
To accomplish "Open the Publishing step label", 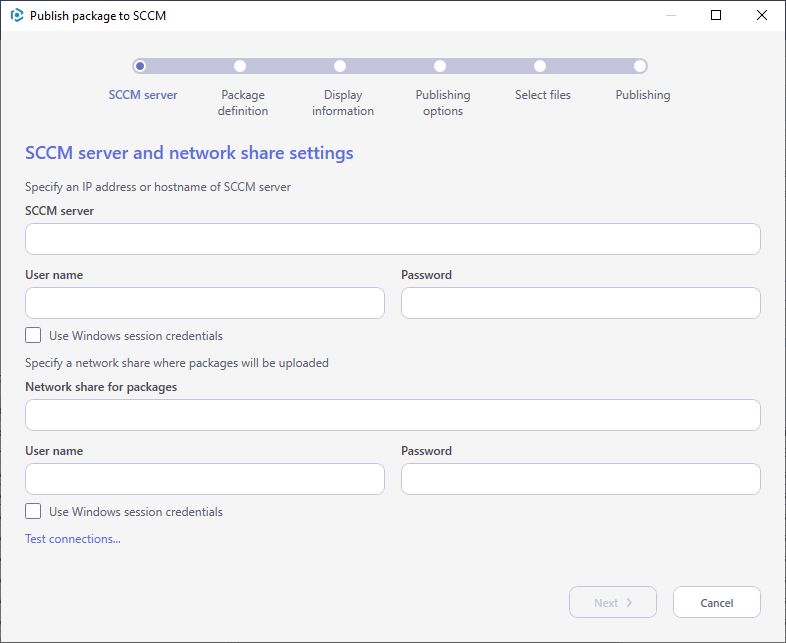I will pos(643,95).
